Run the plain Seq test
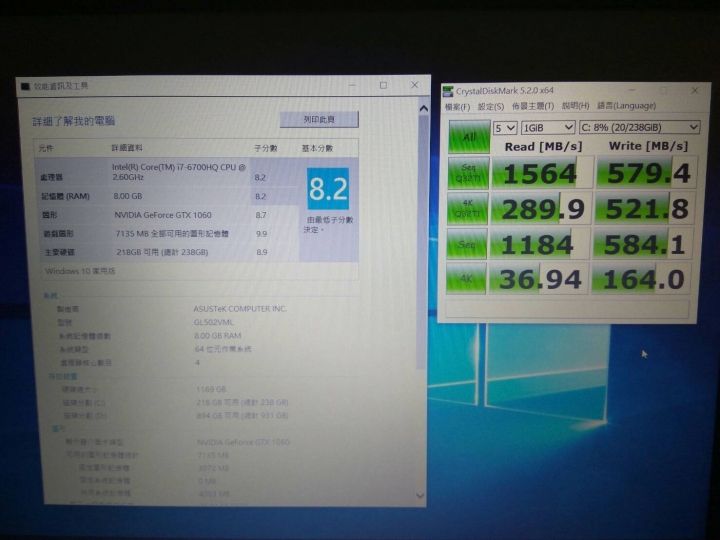Image resolution: width=720 pixels, height=540 pixels. (467, 244)
